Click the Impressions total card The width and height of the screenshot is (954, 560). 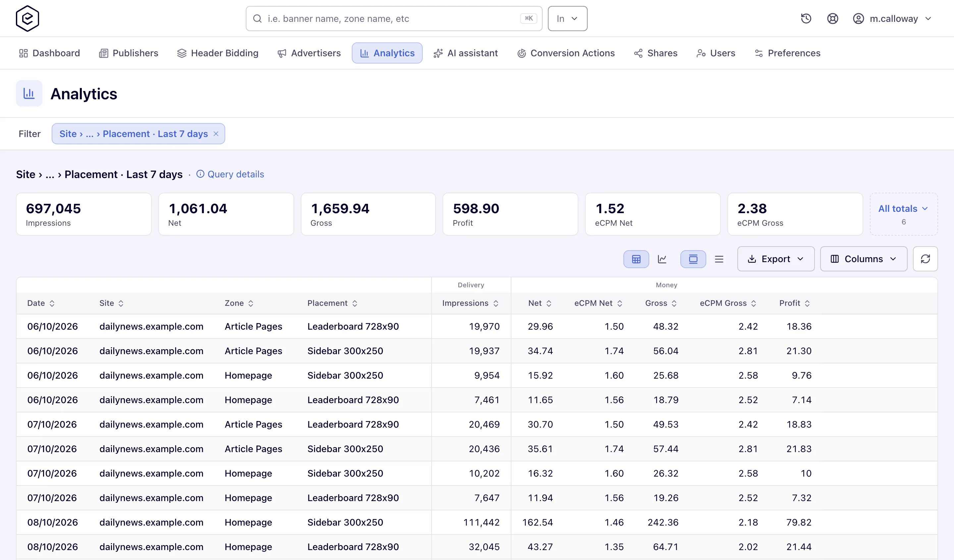pos(84,214)
